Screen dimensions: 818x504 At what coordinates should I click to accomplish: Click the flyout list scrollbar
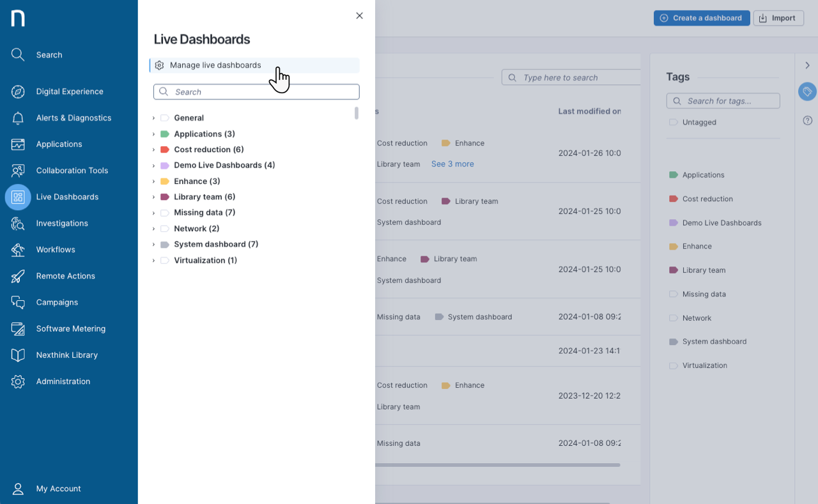click(357, 113)
